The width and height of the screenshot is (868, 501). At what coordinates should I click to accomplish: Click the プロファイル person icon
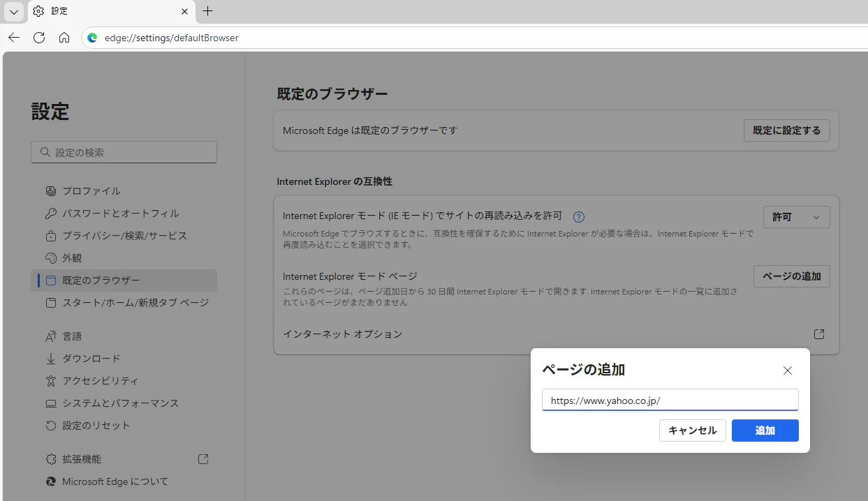(x=50, y=191)
